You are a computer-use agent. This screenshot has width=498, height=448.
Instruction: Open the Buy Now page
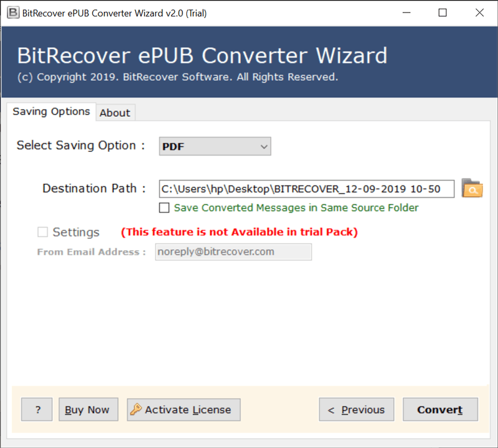coord(88,409)
